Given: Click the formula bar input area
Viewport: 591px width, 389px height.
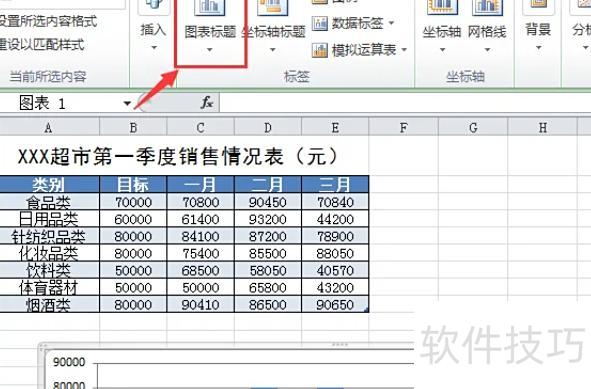Looking at the screenshot, I should (x=405, y=103).
